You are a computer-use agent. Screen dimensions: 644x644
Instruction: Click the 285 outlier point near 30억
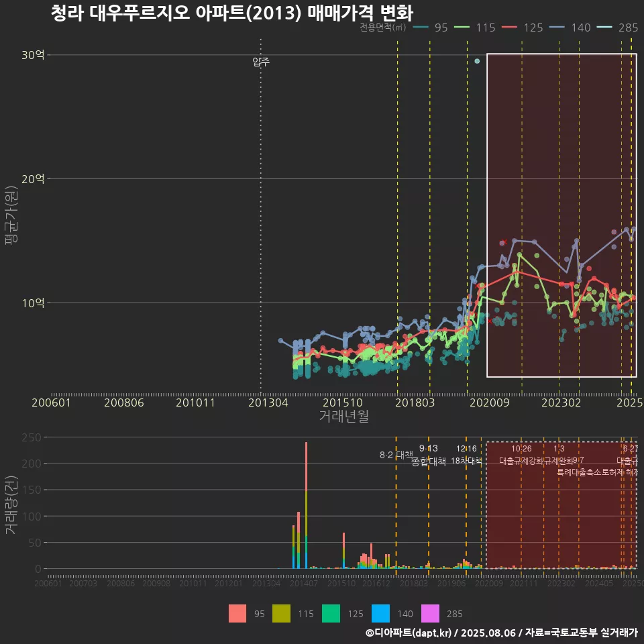point(477,61)
